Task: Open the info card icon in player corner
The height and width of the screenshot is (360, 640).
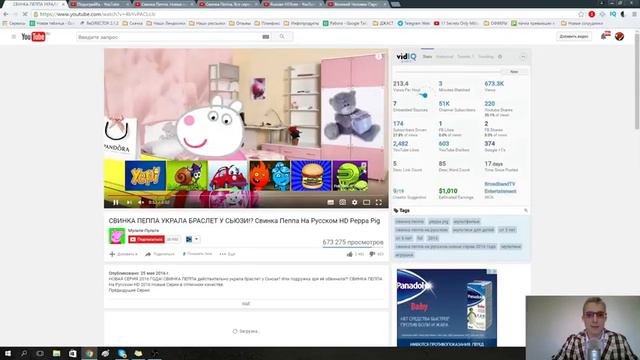Action: pos(379,56)
